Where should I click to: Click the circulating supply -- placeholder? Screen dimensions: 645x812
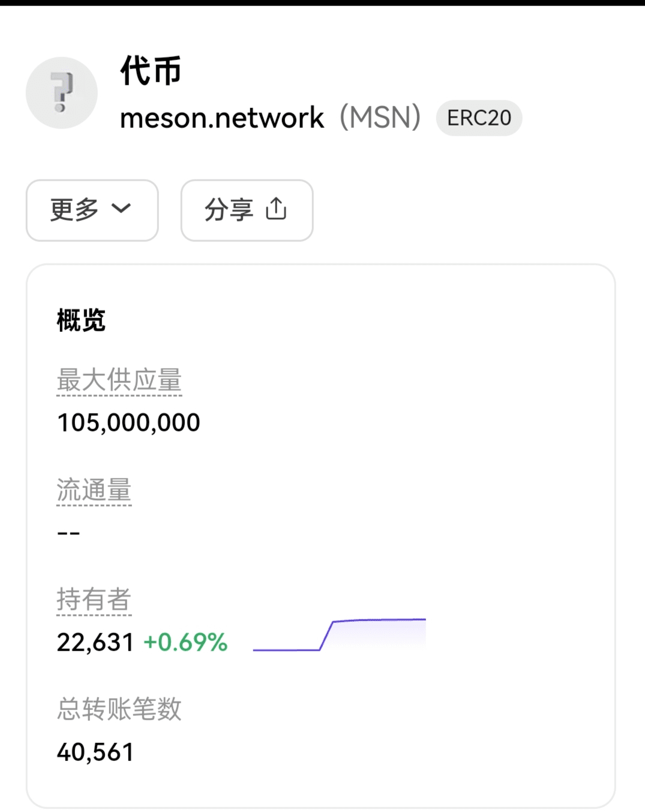pos(68,533)
